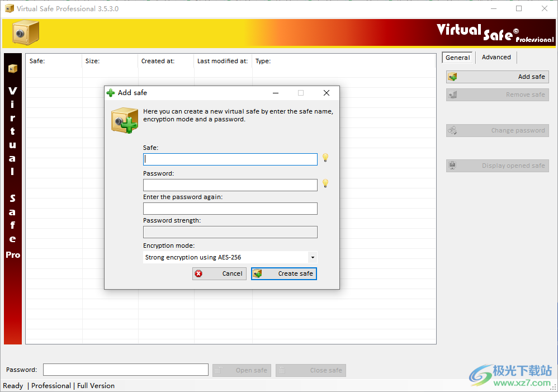Click the Open safe button
558x392 pixels.
click(242, 370)
